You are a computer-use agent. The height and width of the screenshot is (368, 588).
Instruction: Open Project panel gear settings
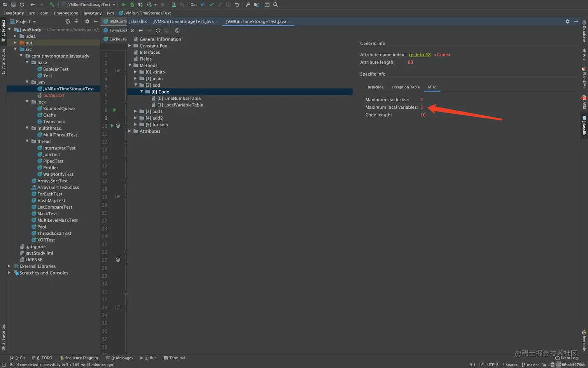pos(87,21)
